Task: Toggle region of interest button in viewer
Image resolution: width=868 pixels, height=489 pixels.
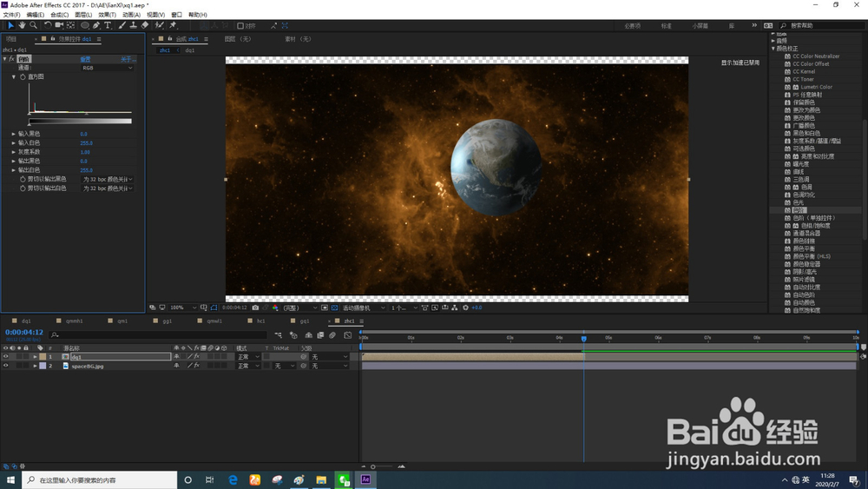Action: (325, 307)
